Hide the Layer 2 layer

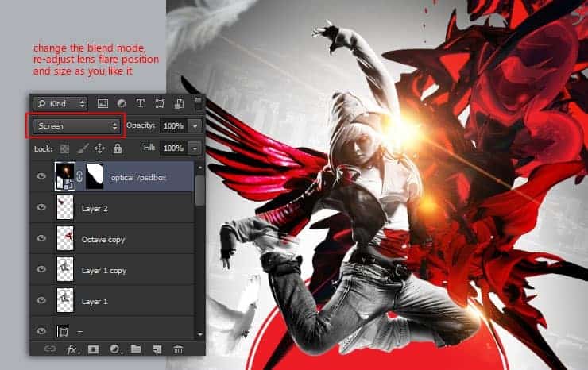coord(41,207)
